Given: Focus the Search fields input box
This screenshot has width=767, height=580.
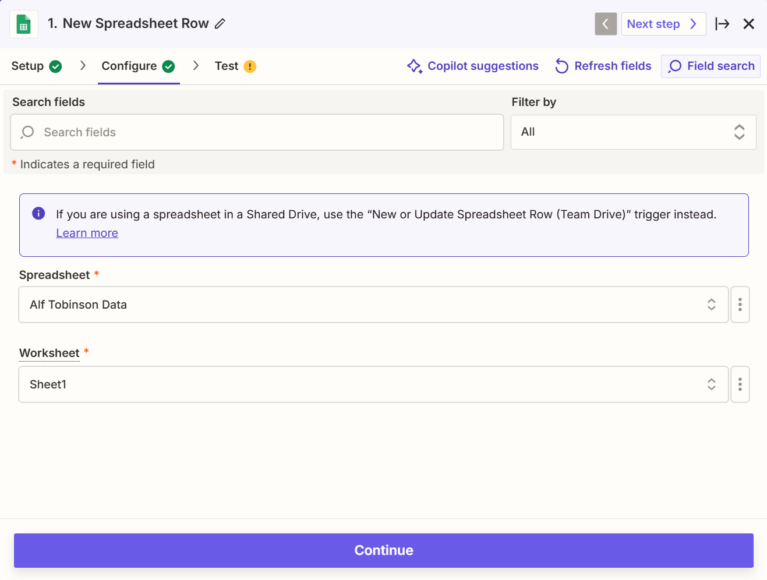Looking at the screenshot, I should [x=257, y=132].
